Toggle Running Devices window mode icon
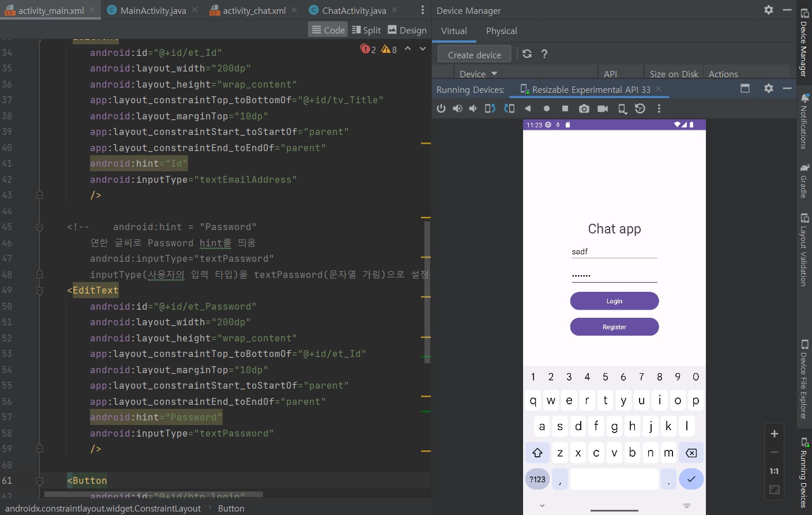This screenshot has height=515, width=812. tap(745, 88)
